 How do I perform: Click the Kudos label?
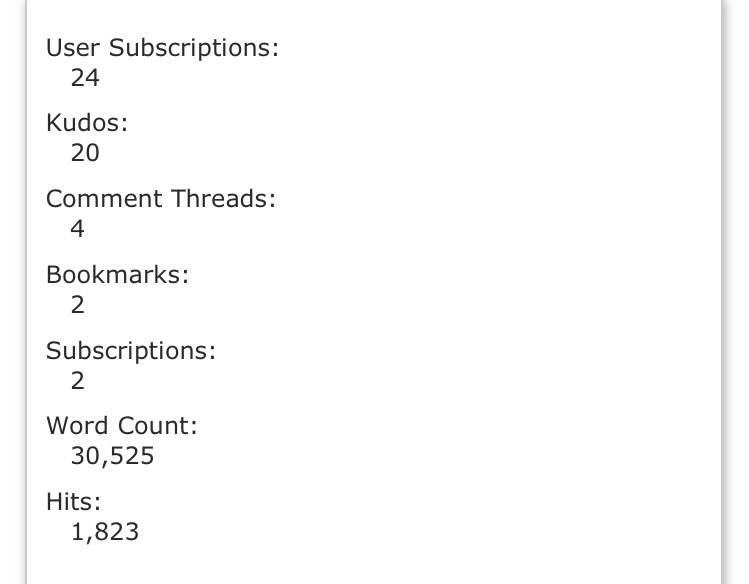click(x=87, y=123)
